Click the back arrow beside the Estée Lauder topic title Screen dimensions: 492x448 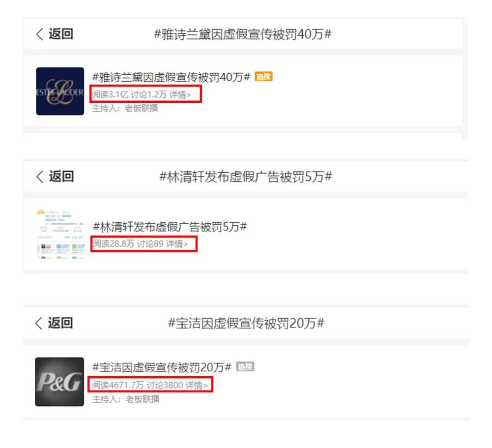(x=39, y=34)
